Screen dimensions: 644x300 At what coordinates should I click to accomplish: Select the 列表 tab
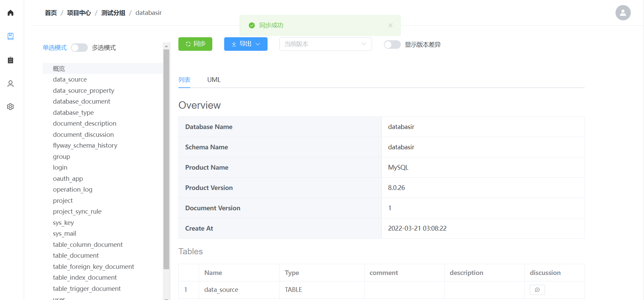[x=184, y=80]
